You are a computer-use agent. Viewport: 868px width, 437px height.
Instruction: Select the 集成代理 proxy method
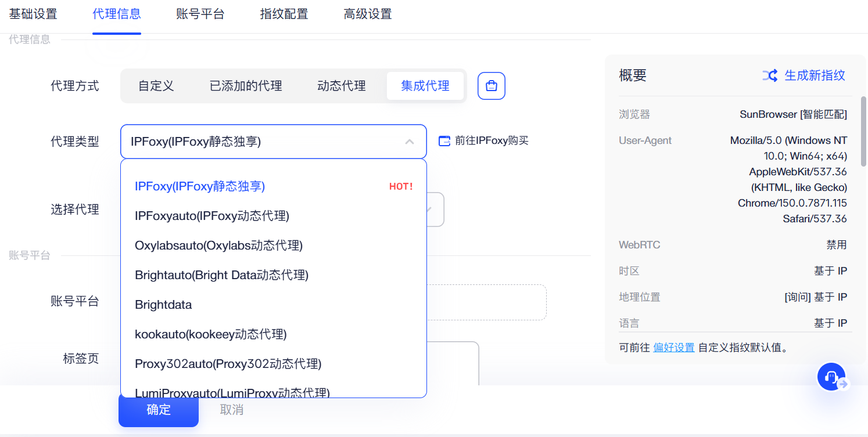[425, 86]
